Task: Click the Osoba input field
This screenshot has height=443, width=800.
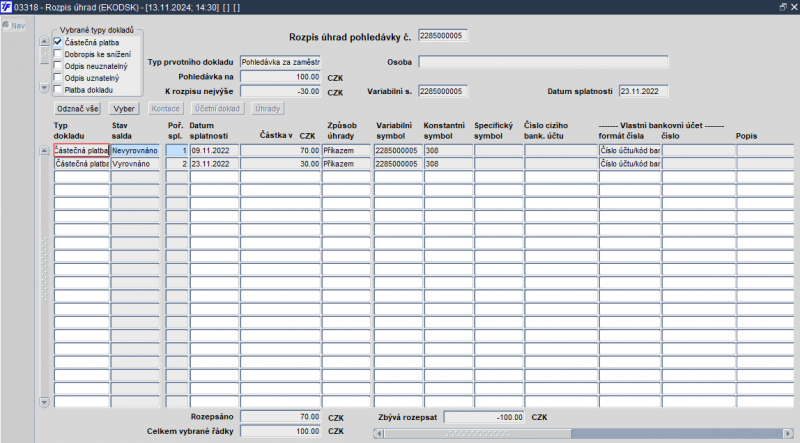Action: coord(542,61)
